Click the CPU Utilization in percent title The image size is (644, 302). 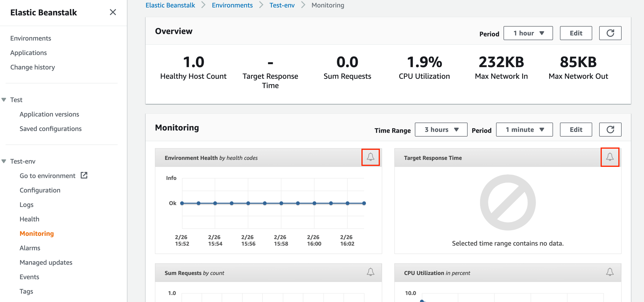(437, 273)
